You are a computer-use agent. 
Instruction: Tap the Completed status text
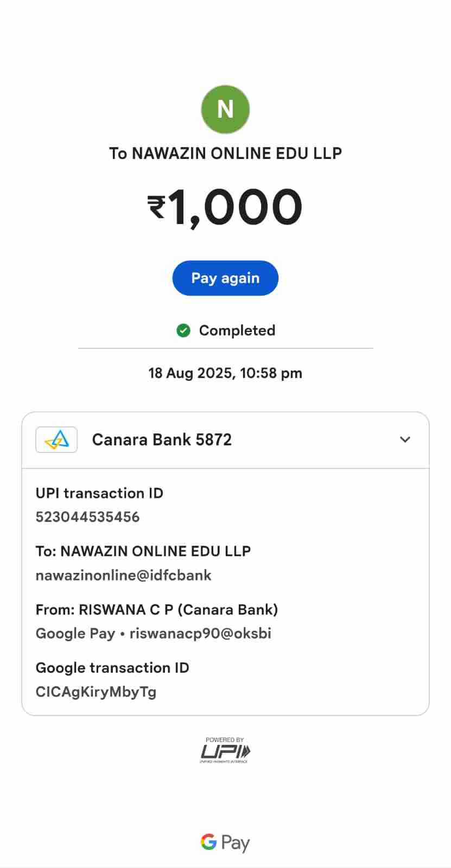[237, 330]
